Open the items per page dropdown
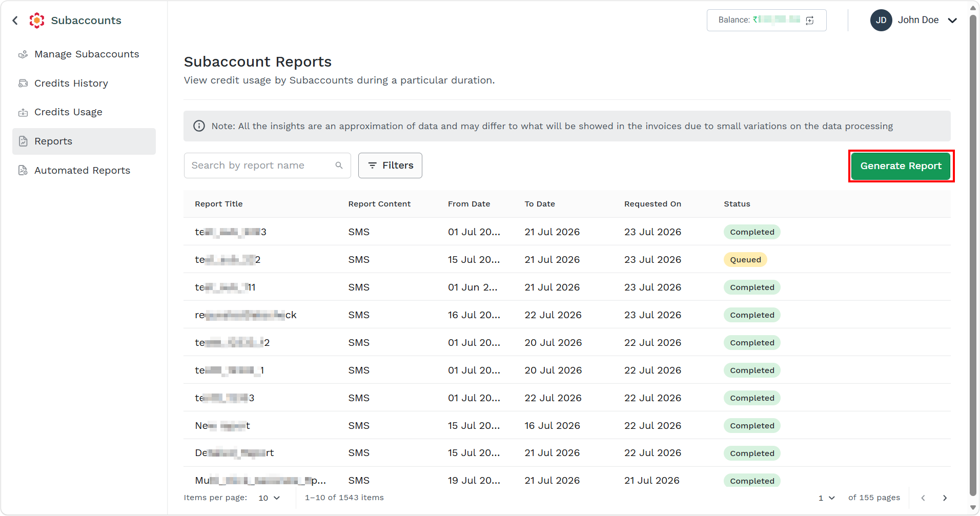 269,498
